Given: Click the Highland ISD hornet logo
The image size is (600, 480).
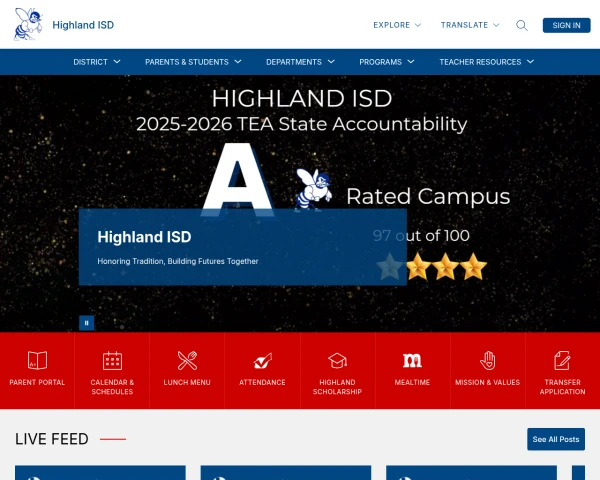Looking at the screenshot, I should tap(28, 24).
